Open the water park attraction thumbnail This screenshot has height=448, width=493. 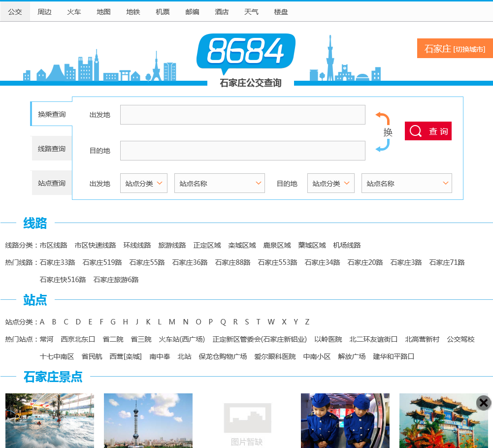point(50,420)
